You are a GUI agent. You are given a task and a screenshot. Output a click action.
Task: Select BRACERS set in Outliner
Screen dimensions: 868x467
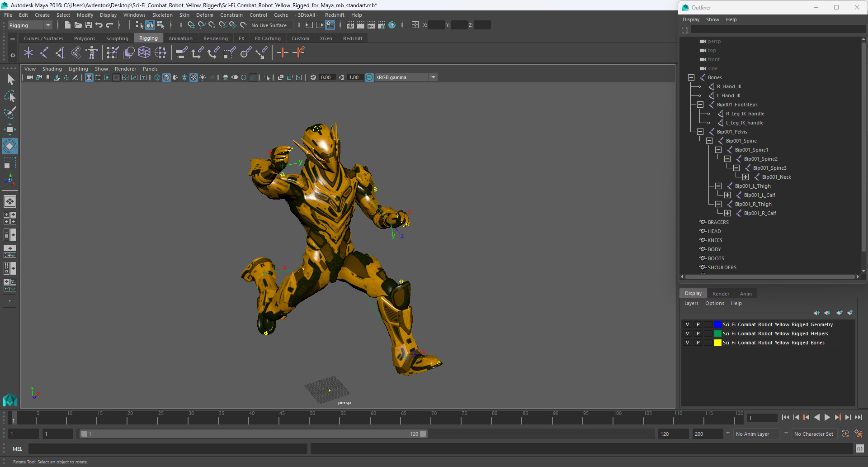pyautogui.click(x=718, y=222)
